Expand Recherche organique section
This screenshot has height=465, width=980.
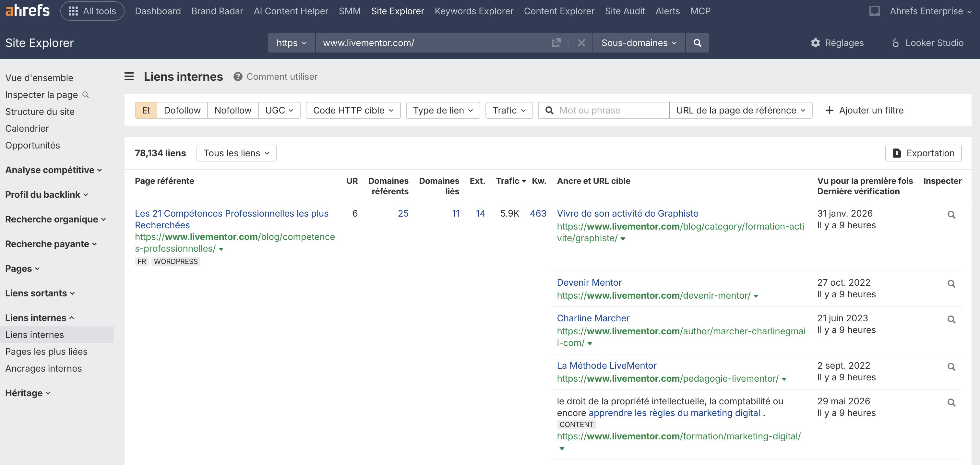point(55,219)
